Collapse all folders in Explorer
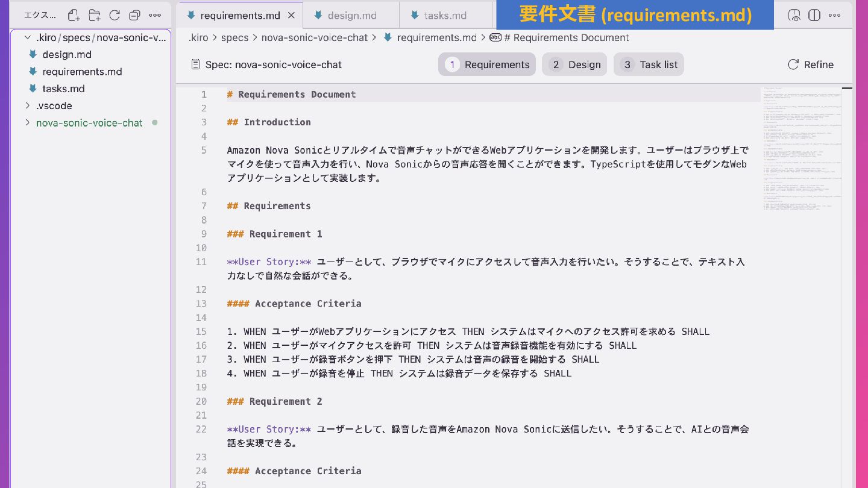 (135, 15)
